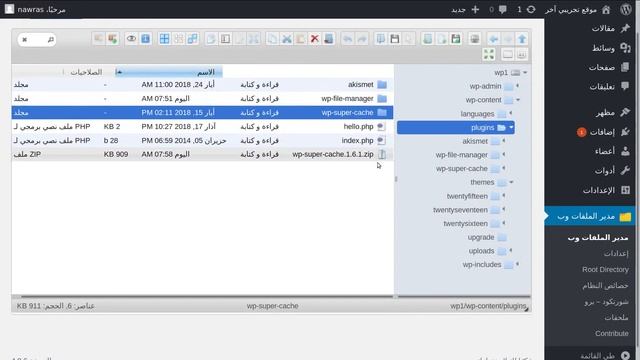
Task: Collapse the plugins folder arrow in tree
Action: [x=511, y=128]
